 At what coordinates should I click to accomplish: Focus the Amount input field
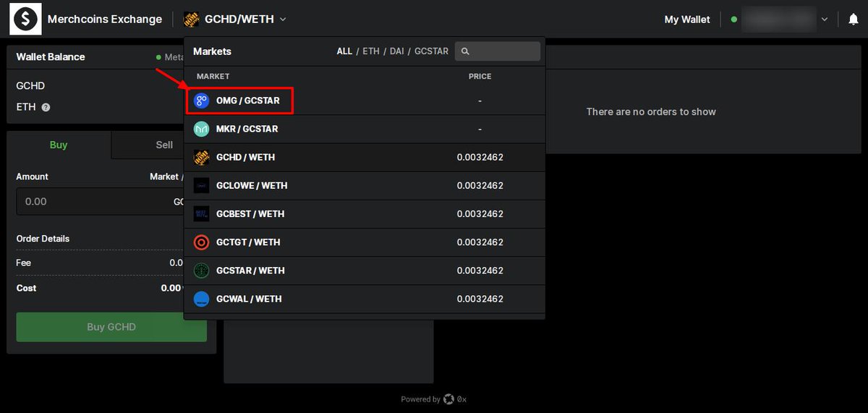point(101,201)
